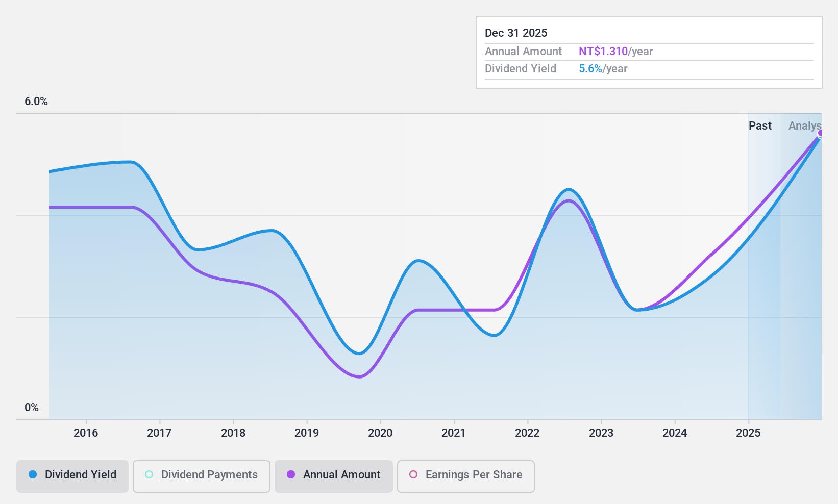Click the 2021 x-axis label
The width and height of the screenshot is (838, 504).
(454, 433)
